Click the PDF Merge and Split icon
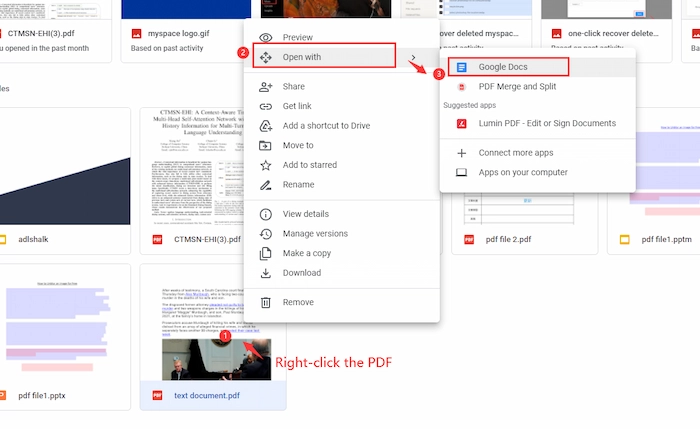Screen dimensions: 700x429 tap(462, 87)
